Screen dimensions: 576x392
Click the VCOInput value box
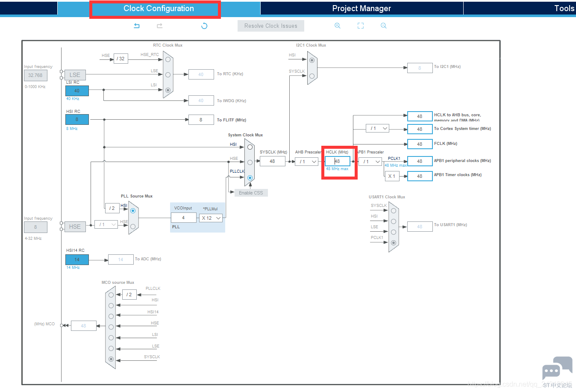183,218
